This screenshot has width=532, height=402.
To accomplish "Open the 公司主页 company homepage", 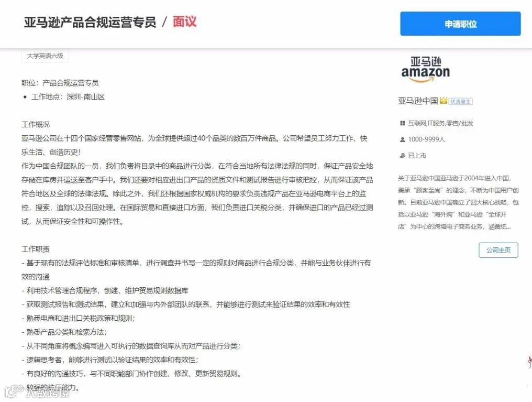I will [498, 251].
